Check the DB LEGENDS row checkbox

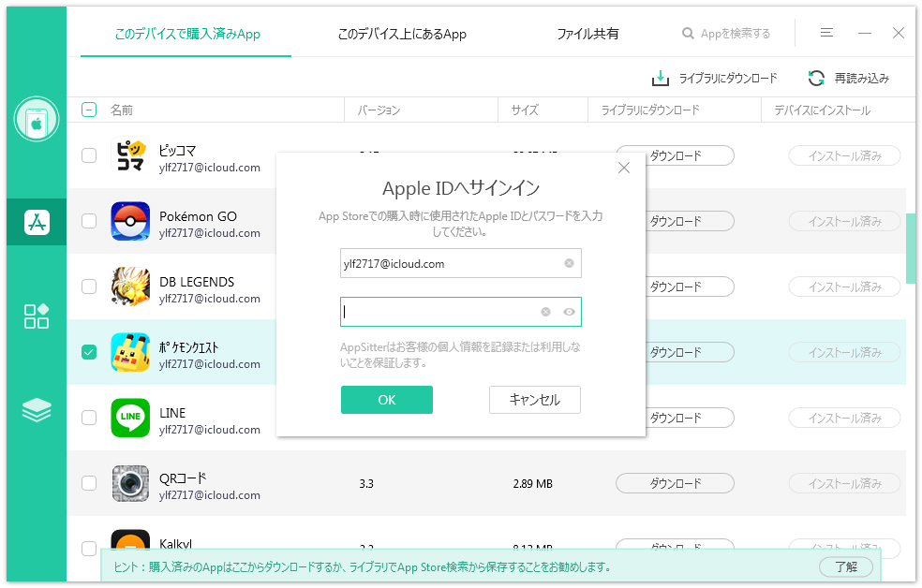[x=89, y=287]
